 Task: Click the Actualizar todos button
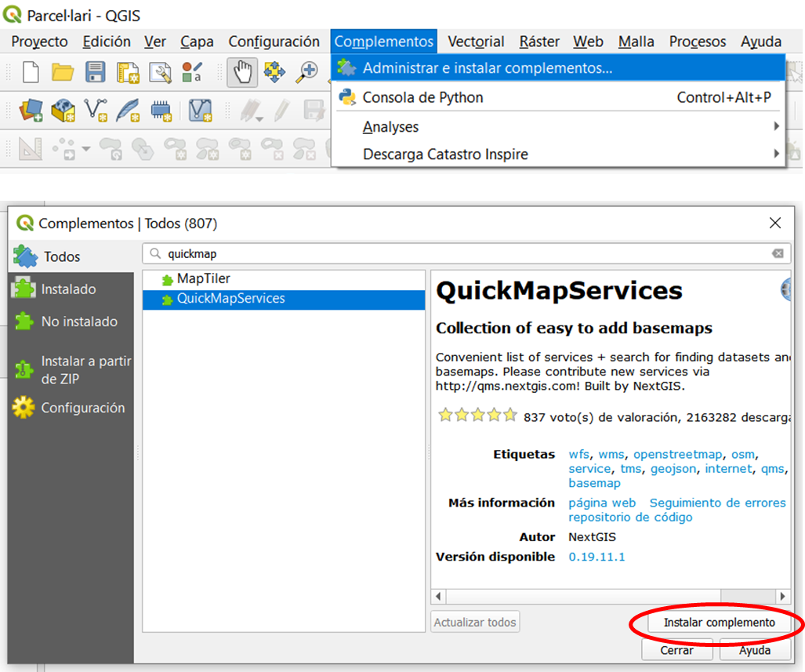coord(475,622)
